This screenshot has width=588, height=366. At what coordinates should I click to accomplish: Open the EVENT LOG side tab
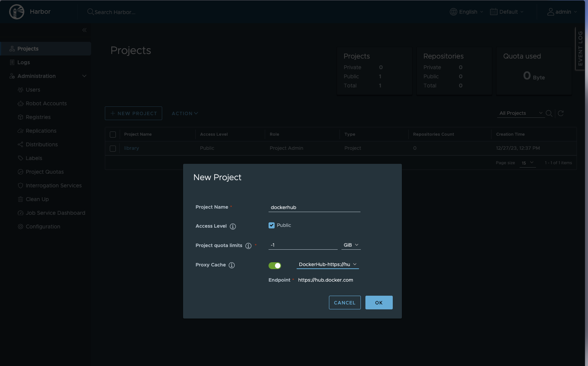[580, 49]
